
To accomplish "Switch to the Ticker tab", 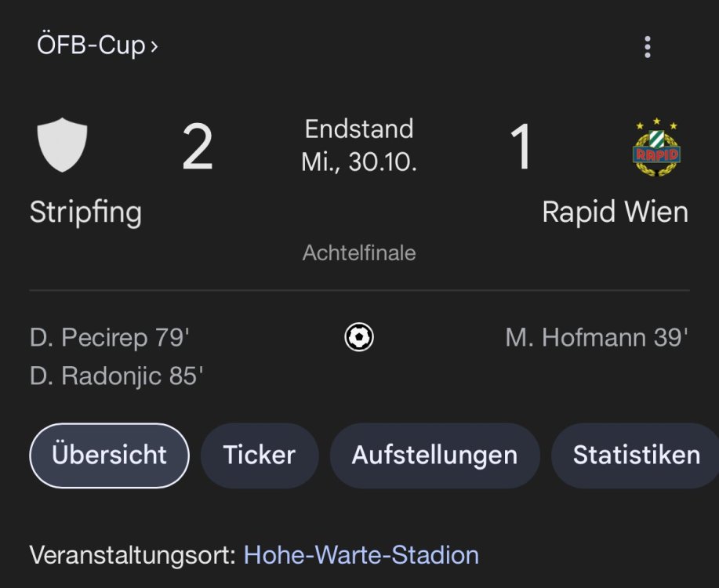I will pyautogui.click(x=260, y=456).
